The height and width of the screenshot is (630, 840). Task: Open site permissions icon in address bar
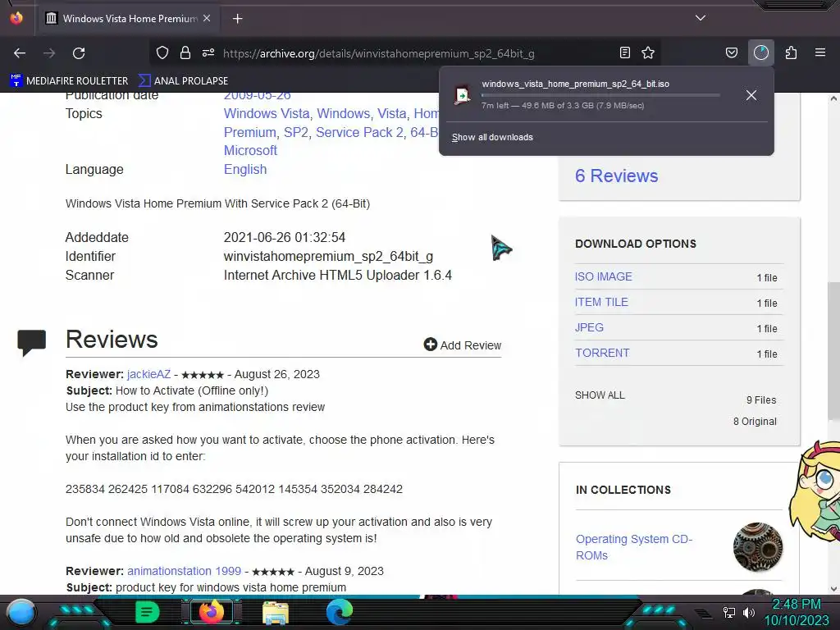point(208,53)
